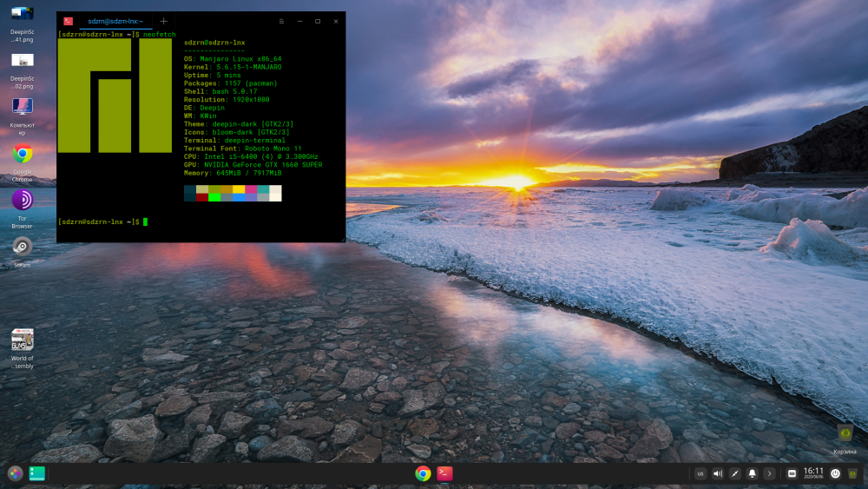868x489 pixels.
Task: Open Tor Browser desktop shortcut
Action: pos(22,201)
